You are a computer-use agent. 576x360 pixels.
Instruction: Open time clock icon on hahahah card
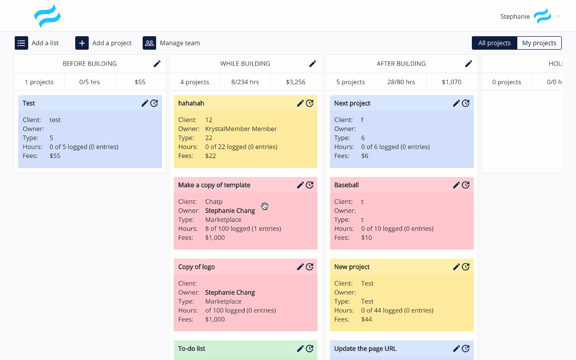(310, 103)
